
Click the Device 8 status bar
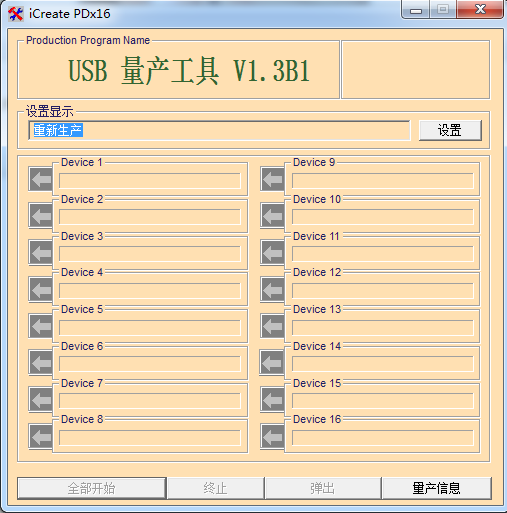click(x=150, y=438)
